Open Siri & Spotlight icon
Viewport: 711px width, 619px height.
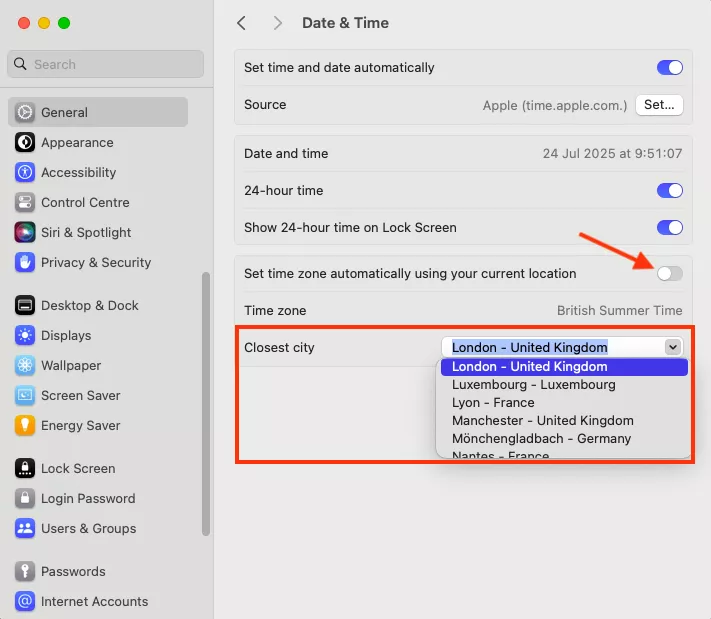coord(25,232)
